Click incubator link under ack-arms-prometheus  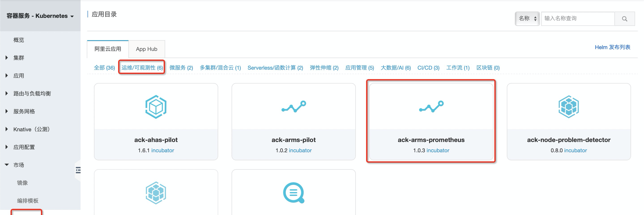tap(438, 150)
